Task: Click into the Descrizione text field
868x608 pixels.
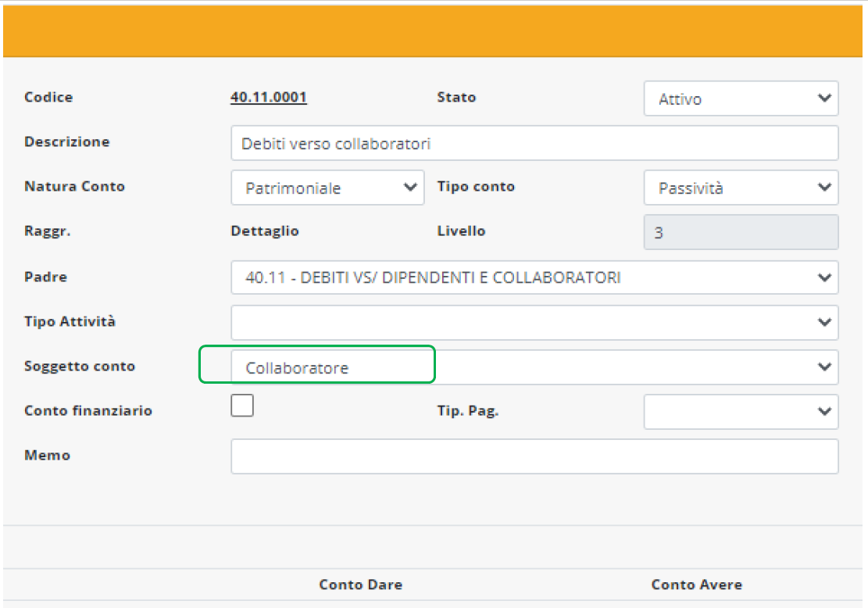Action: pos(534,144)
